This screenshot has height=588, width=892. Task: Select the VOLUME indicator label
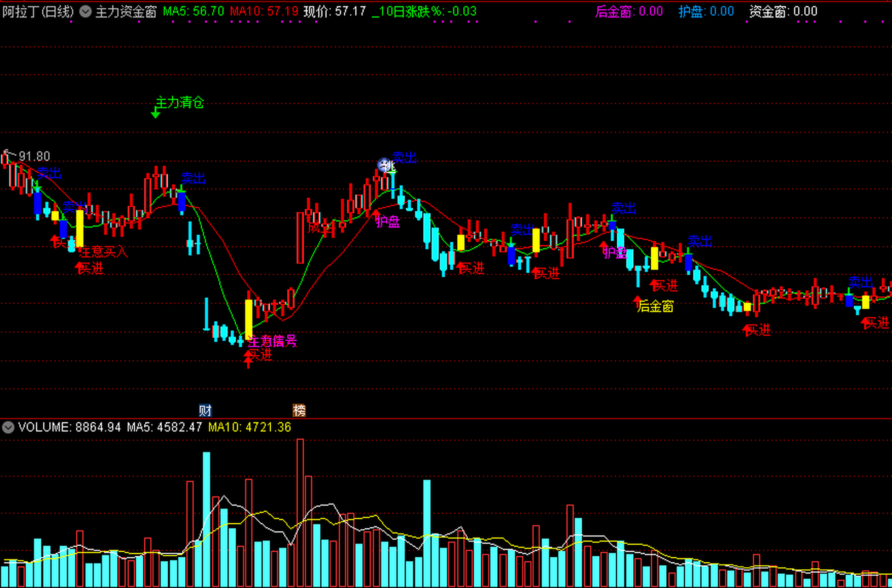tap(43, 427)
